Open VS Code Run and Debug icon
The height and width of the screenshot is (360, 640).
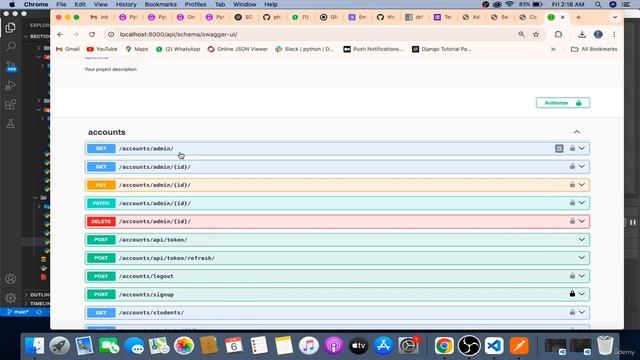coord(11,85)
